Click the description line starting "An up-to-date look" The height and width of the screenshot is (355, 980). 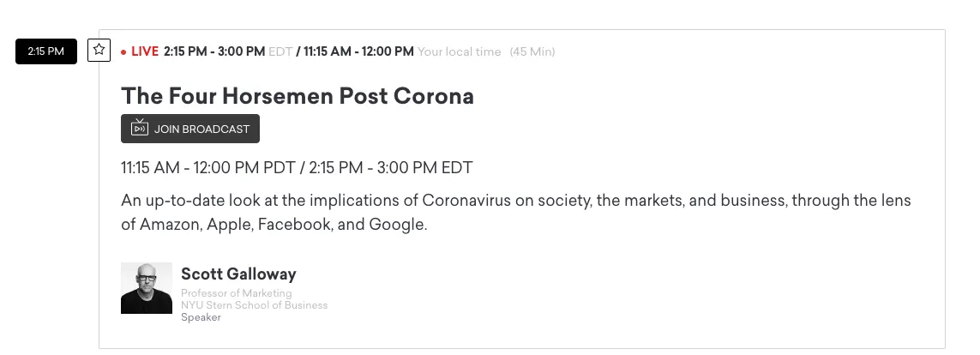click(515, 201)
